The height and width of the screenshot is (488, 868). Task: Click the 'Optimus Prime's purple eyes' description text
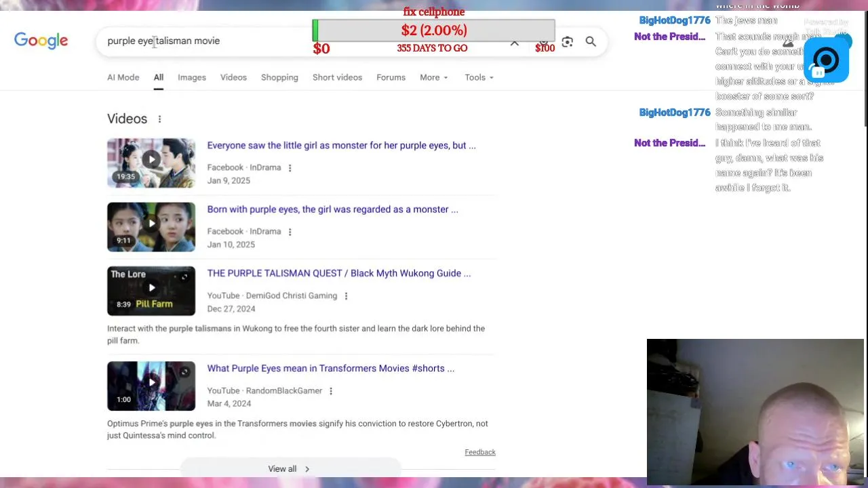(297, 430)
